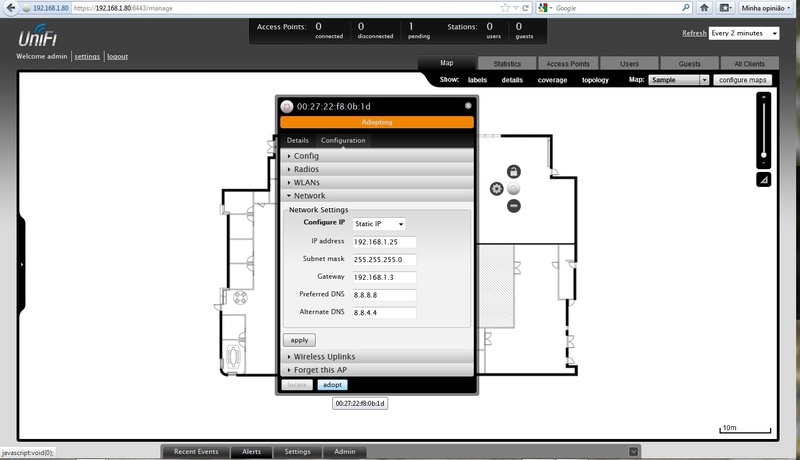Open the Admin bottom tab
The width and height of the screenshot is (800, 460).
(344, 451)
